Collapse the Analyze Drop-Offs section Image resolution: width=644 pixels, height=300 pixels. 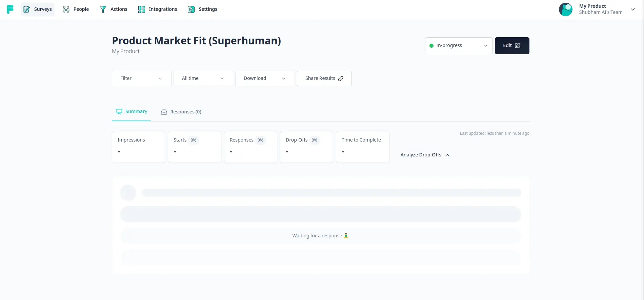[425, 155]
